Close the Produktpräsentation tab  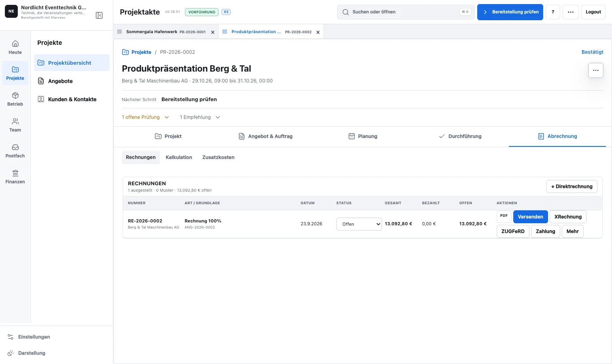318,32
